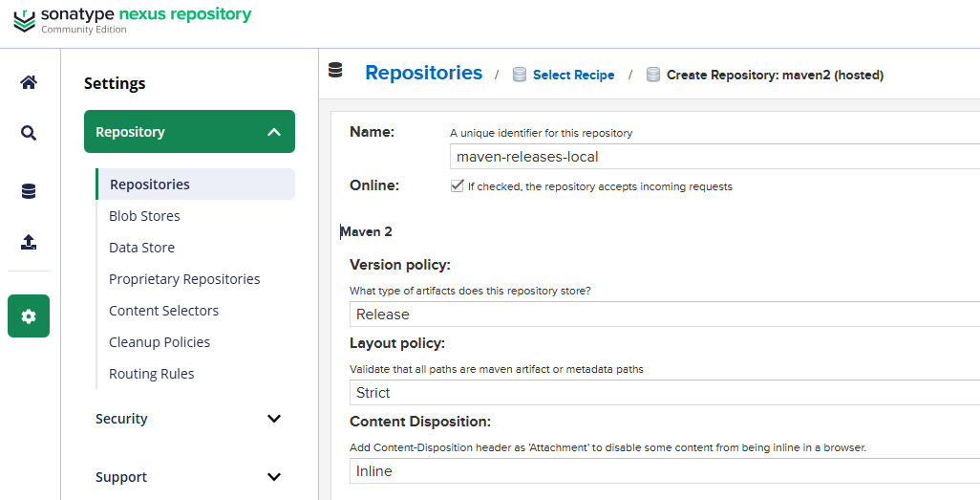Screen dimensions: 980x500
Task: Open the Layout policy dropdown
Action: pos(665,392)
